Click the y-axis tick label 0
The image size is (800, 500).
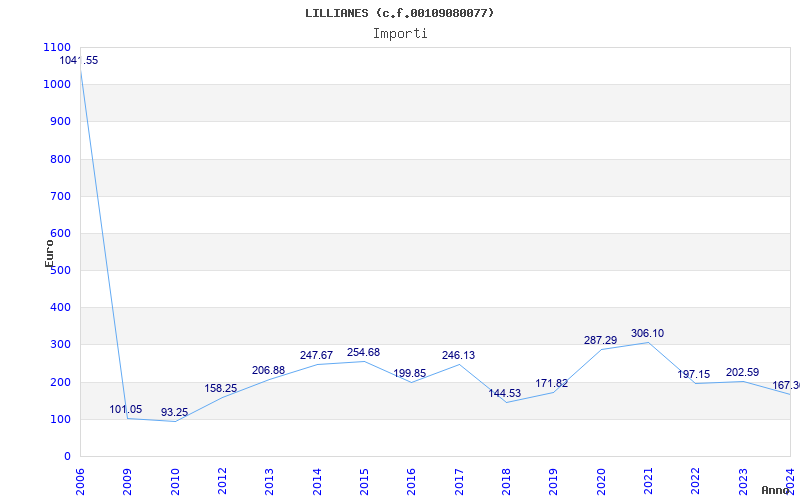(67, 457)
